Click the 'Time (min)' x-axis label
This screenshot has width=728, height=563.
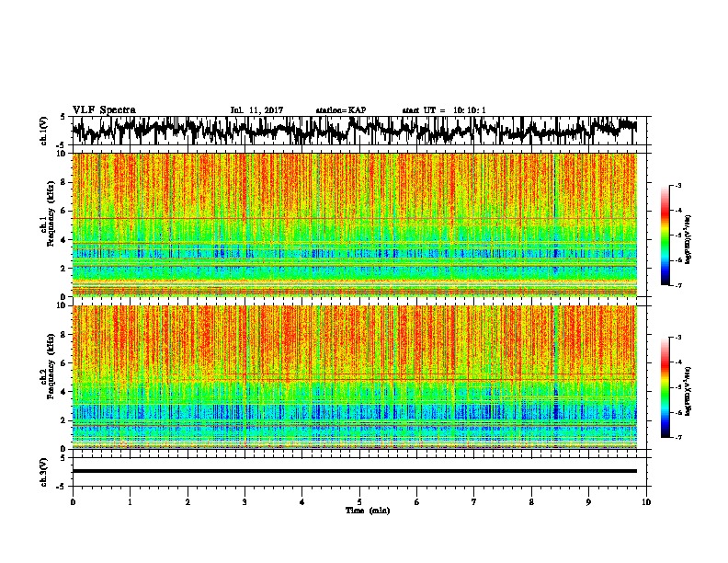[368, 511]
